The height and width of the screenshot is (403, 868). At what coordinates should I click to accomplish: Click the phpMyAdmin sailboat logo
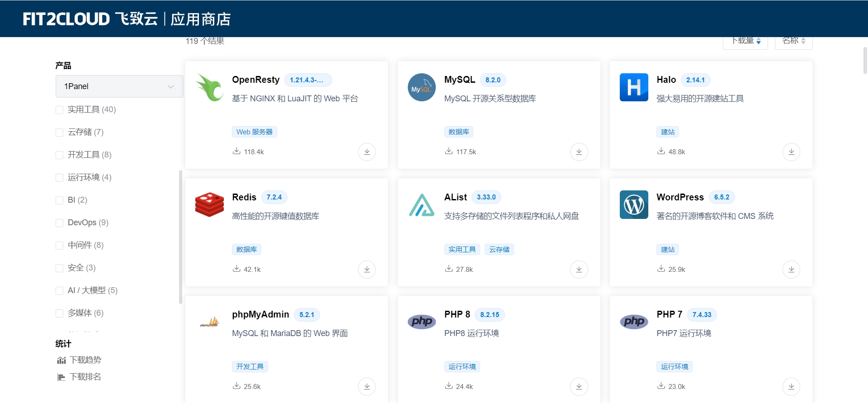(209, 322)
